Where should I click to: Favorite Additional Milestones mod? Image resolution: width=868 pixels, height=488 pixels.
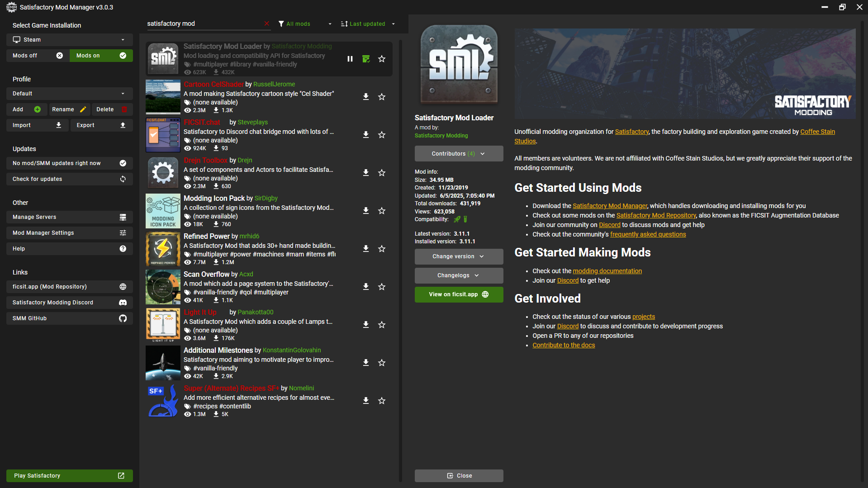point(382,363)
